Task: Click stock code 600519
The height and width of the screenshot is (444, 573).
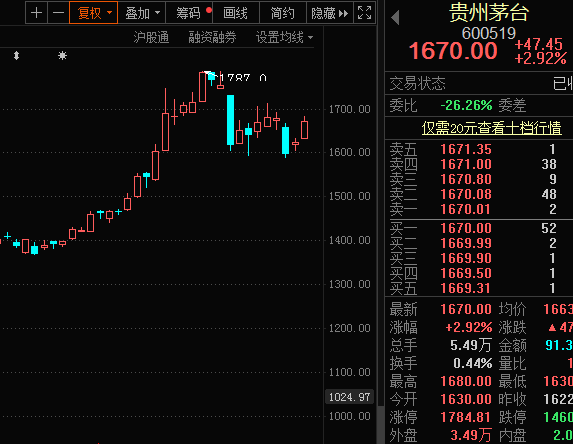Action: tap(489, 34)
